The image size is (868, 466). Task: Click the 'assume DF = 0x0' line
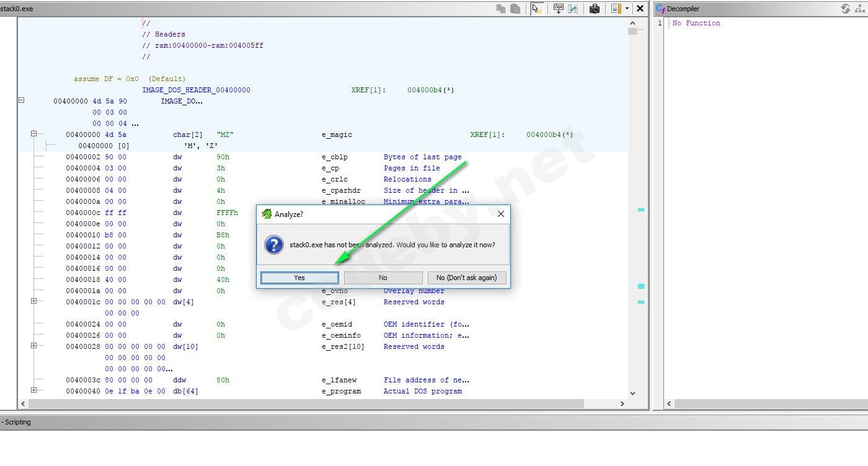tap(130, 79)
